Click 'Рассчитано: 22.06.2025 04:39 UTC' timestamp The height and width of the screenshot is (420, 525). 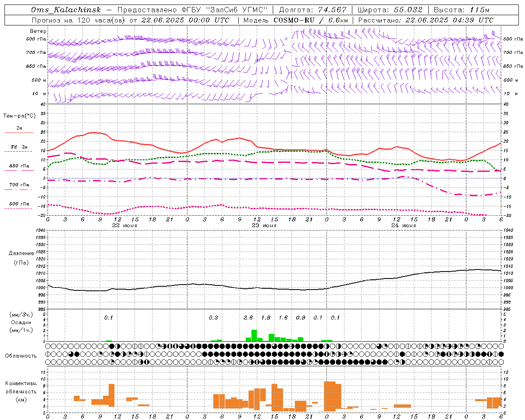pyautogui.click(x=426, y=20)
